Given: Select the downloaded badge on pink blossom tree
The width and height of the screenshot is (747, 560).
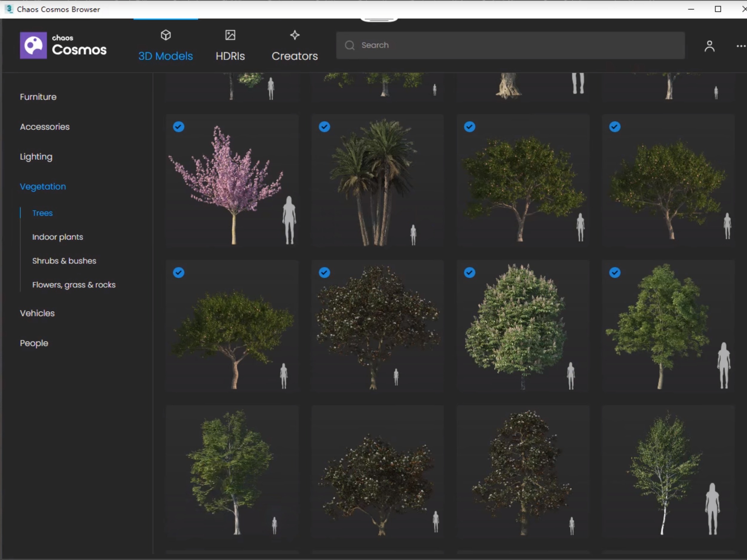Looking at the screenshot, I should pos(179,127).
